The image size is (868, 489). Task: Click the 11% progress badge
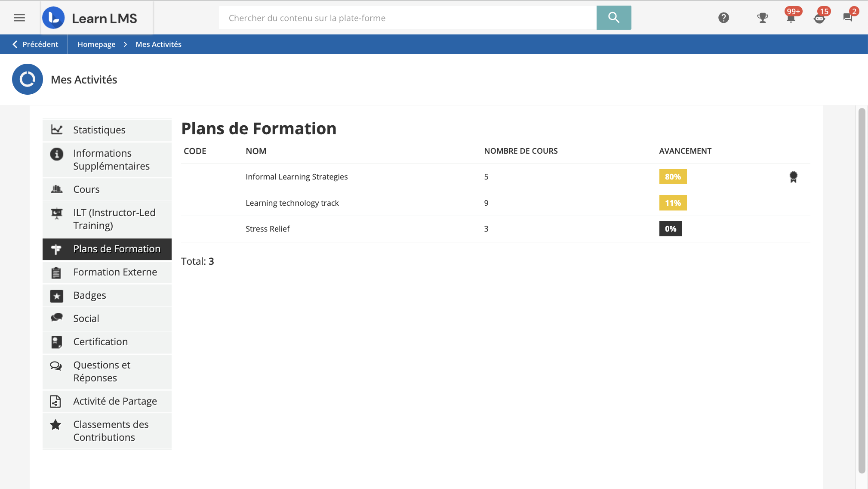[673, 203]
